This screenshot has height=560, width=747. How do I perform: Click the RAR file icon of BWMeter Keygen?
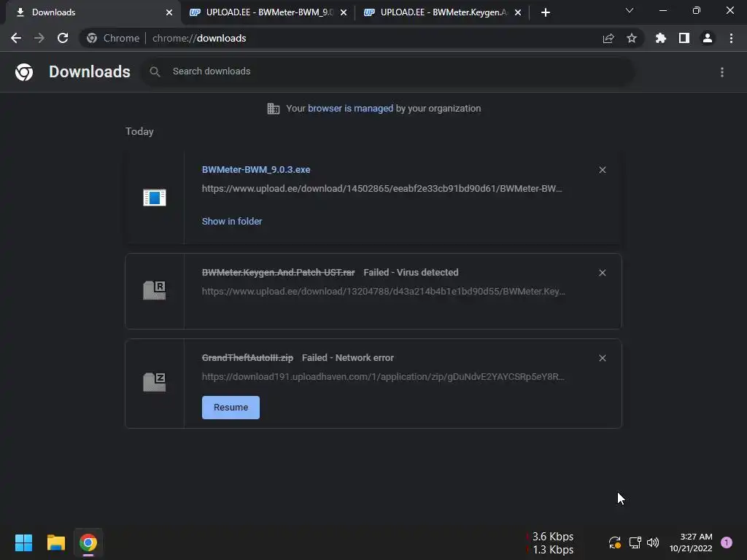pyautogui.click(x=155, y=290)
